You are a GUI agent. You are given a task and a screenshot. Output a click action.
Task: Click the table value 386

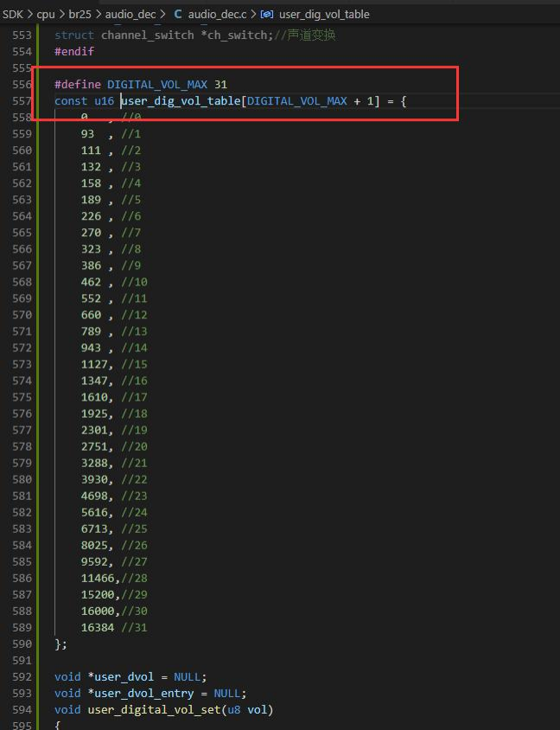tap(91, 266)
